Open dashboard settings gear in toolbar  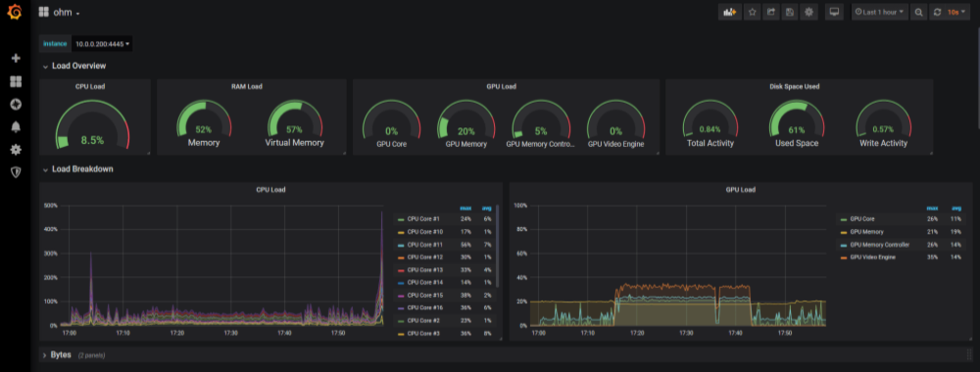pos(808,12)
